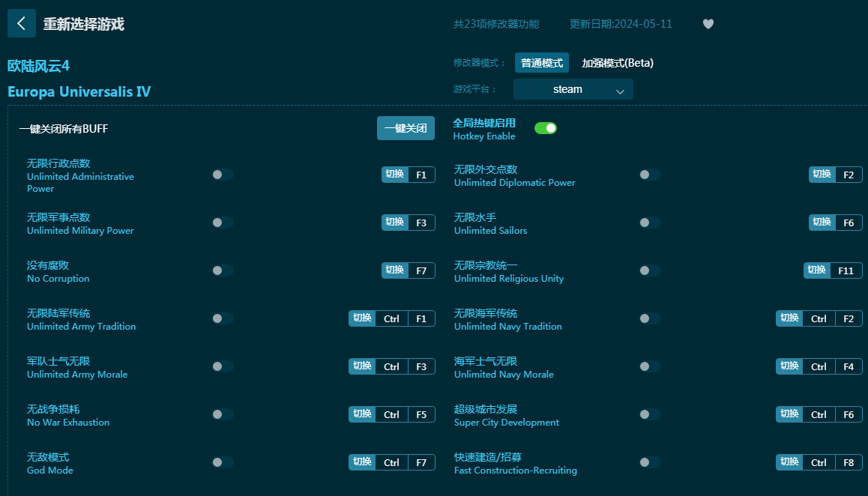This screenshot has width=868, height=496.
Task: Click 切换 button for Unlimited Army Morale
Action: [x=362, y=366]
